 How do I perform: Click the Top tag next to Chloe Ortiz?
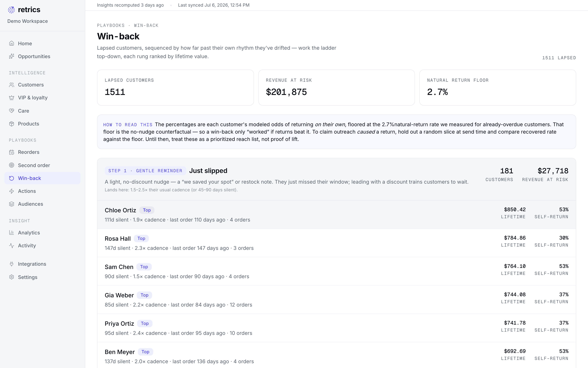point(147,210)
